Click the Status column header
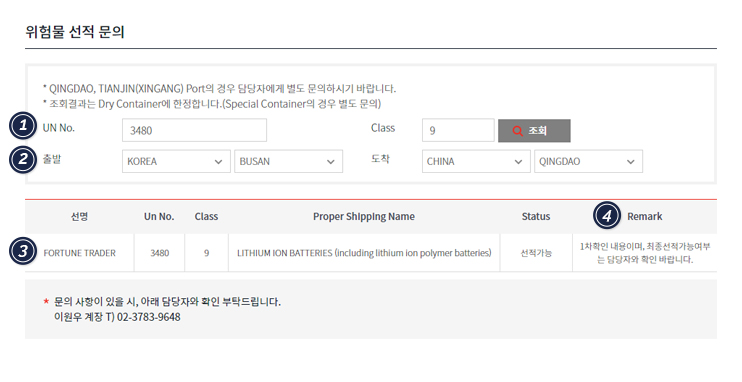742x382 pixels. coord(536,216)
